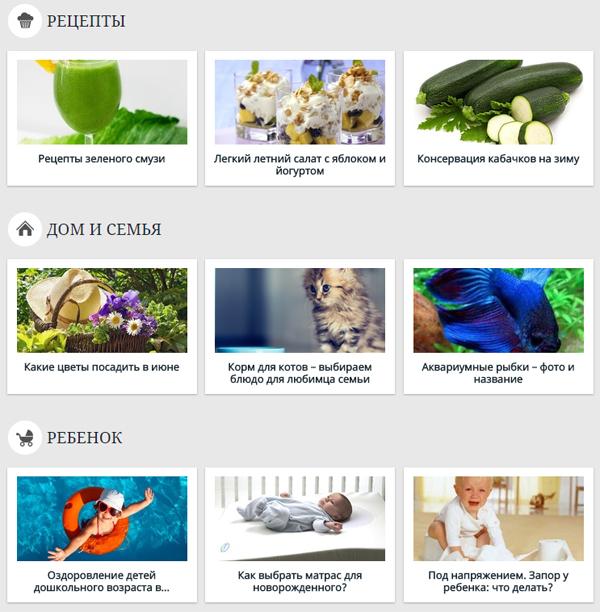Open the Ребенок section heading
The image size is (600, 612).
(x=85, y=438)
